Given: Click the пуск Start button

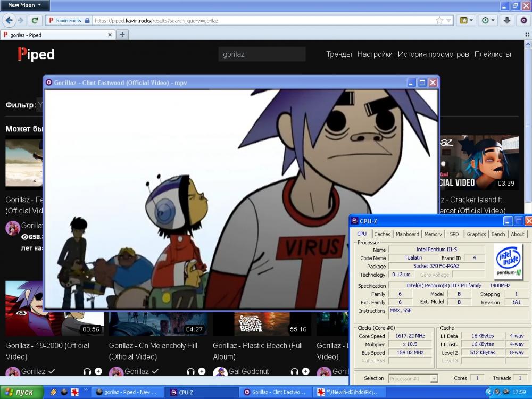Looking at the screenshot, I should 19,392.
